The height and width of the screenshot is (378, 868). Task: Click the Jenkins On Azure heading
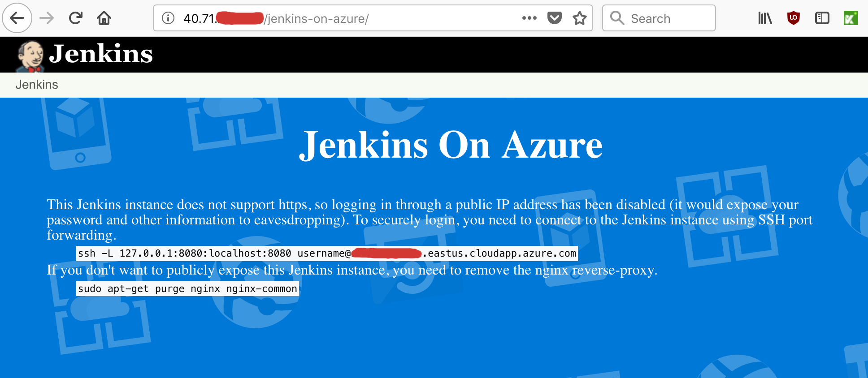coord(451,146)
